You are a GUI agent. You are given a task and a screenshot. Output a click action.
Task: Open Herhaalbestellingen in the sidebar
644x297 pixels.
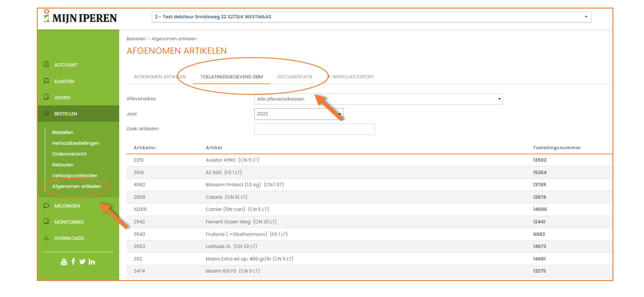pyautogui.click(x=76, y=143)
